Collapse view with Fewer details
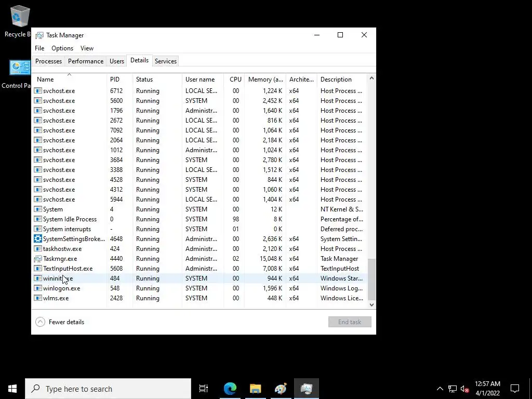This screenshot has width=532, height=399. pyautogui.click(x=60, y=322)
